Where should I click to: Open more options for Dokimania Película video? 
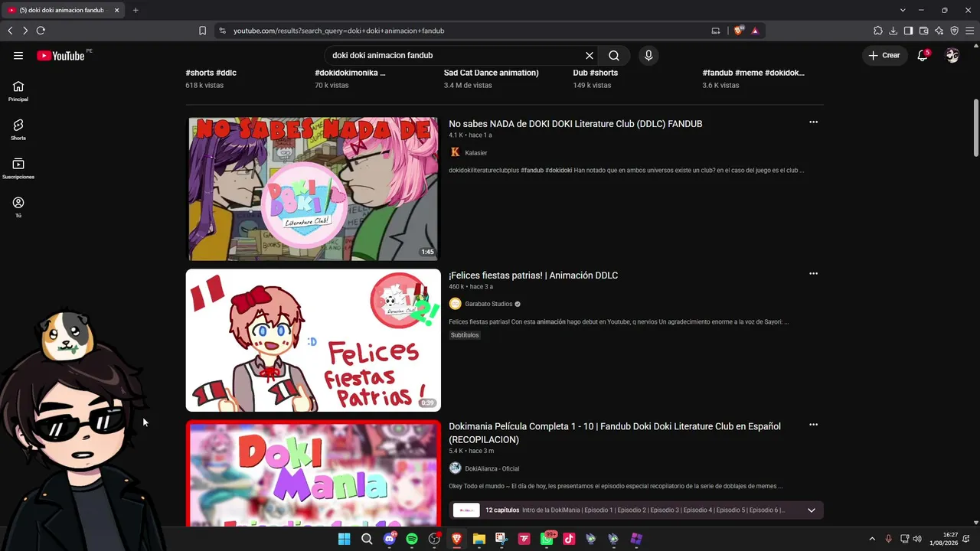(x=813, y=425)
